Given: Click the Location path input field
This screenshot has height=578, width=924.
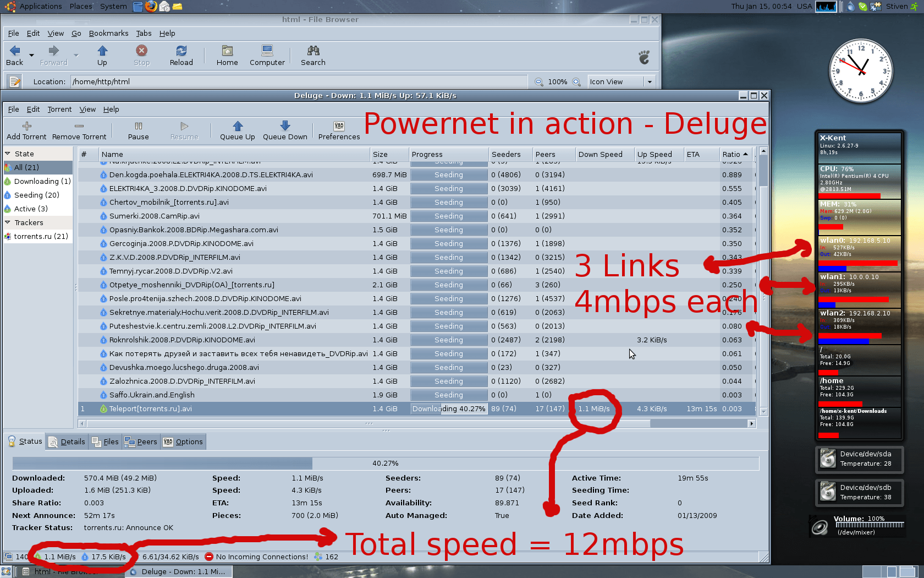Looking at the screenshot, I should pyautogui.click(x=299, y=81).
